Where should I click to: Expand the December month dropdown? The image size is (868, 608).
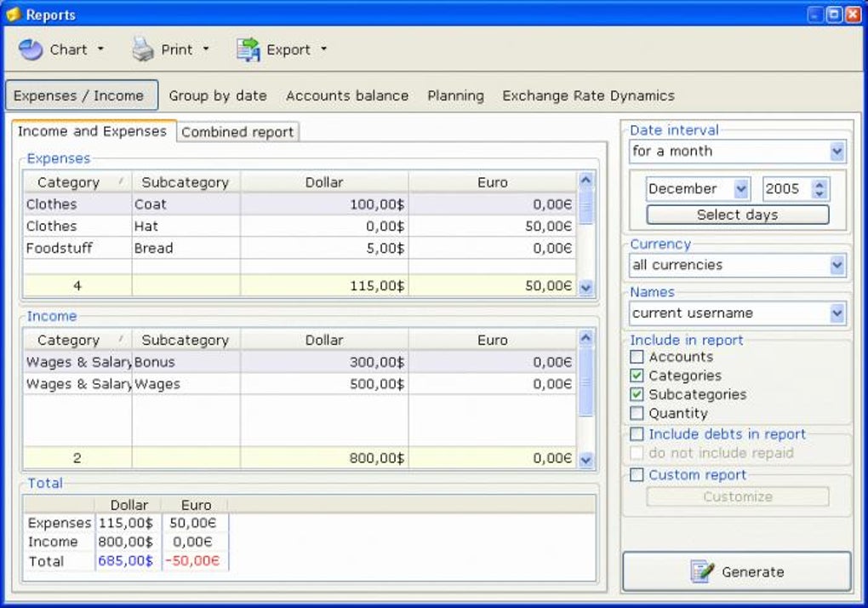741,189
